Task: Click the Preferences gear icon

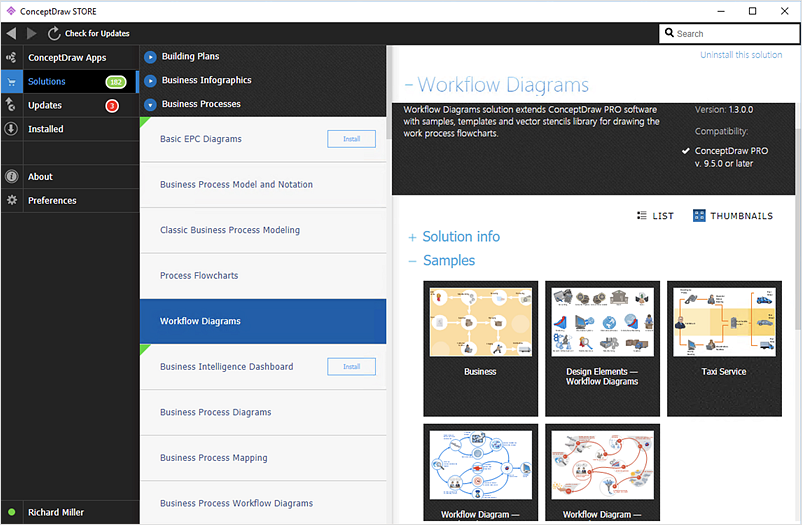Action: (11, 200)
